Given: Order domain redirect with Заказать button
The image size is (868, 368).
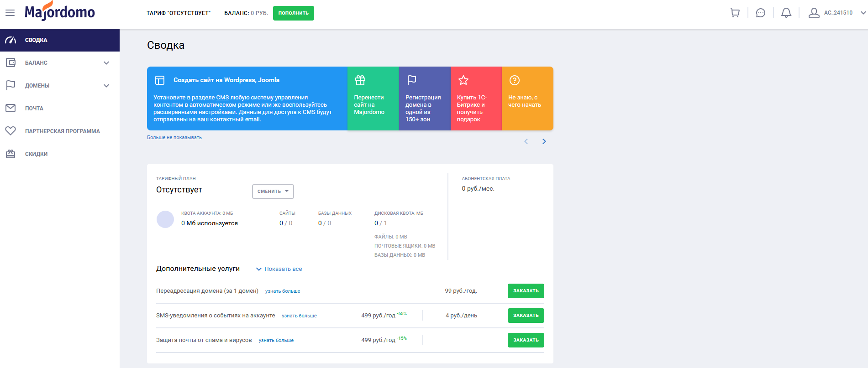Looking at the screenshot, I should 526,291.
